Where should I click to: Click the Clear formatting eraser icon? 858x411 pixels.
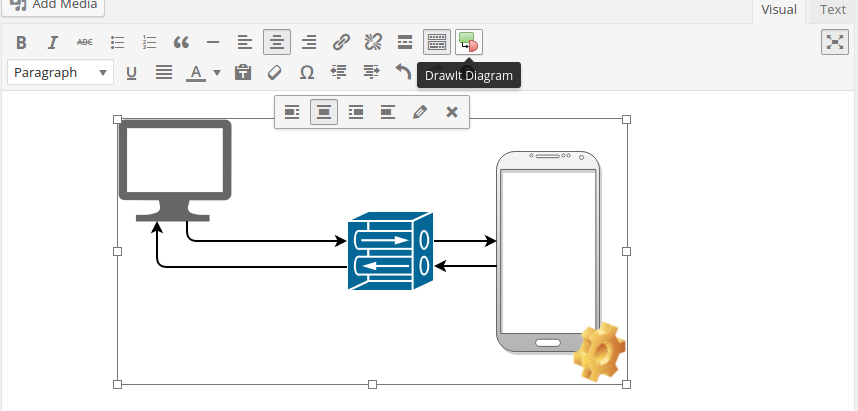tap(275, 72)
